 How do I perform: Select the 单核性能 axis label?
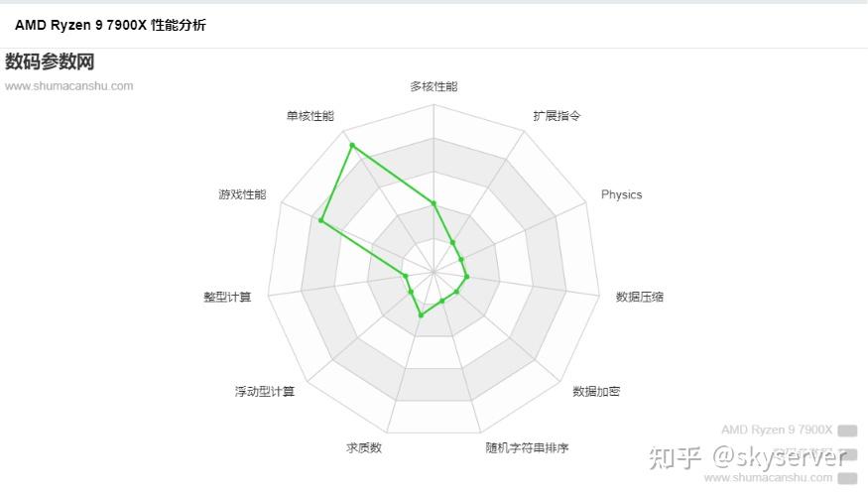[x=310, y=116]
